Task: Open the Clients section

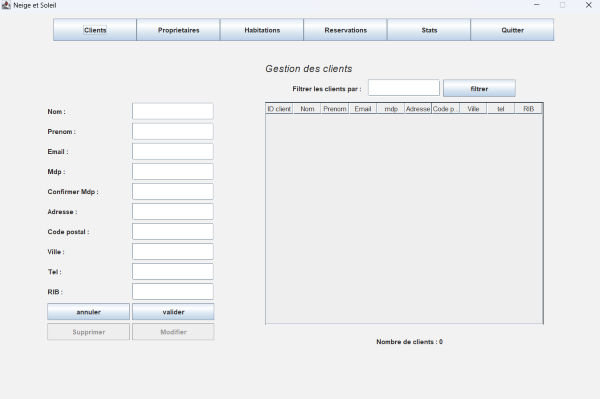Action: pos(95,30)
